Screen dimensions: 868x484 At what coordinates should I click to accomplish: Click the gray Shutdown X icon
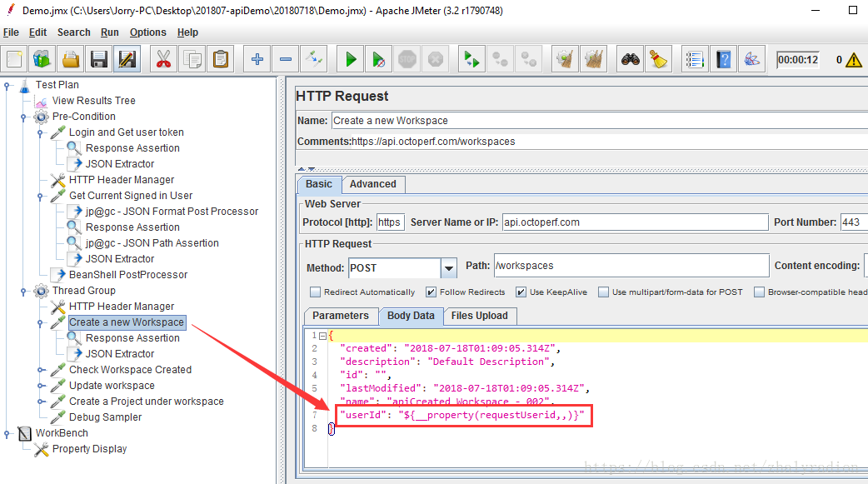coord(436,59)
